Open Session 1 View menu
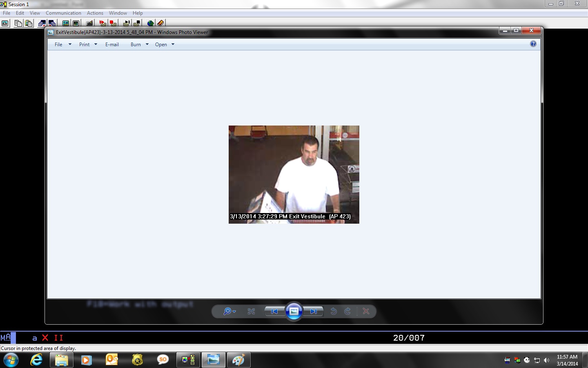This screenshot has height=368, width=588. (x=35, y=13)
